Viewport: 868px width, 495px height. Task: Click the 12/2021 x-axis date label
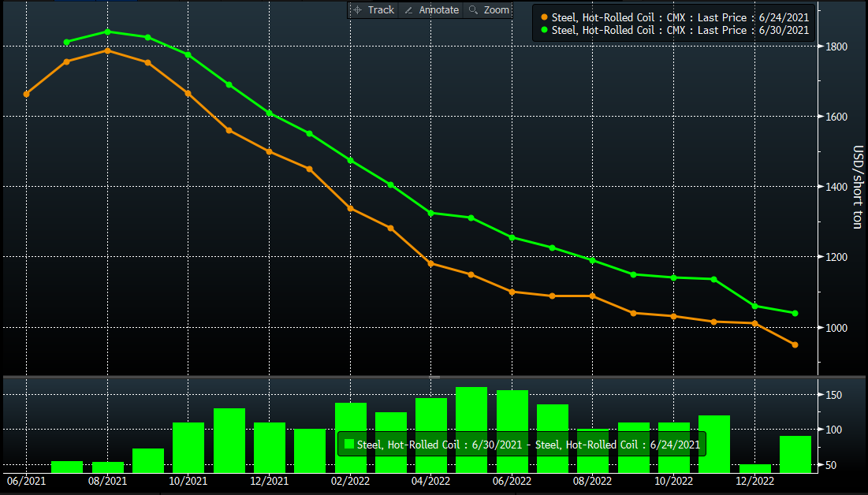[x=269, y=480]
